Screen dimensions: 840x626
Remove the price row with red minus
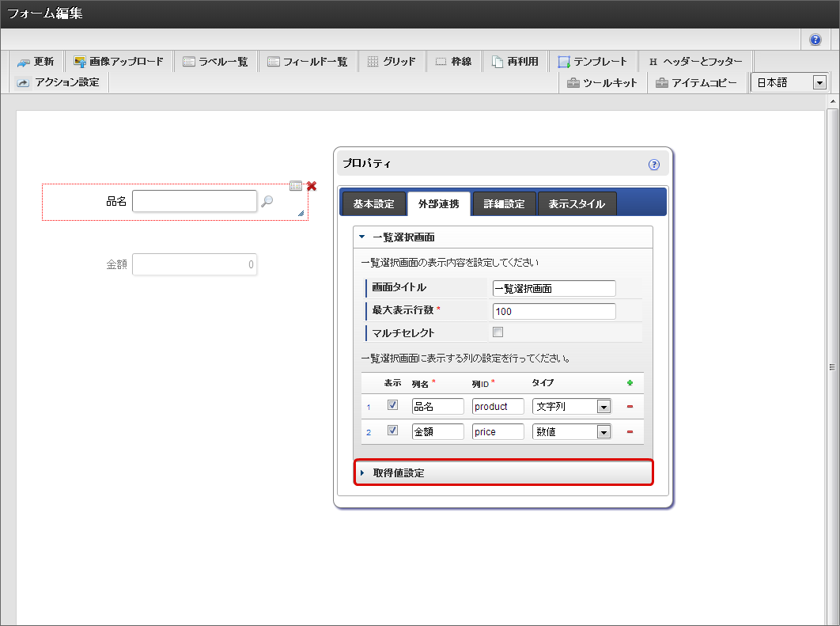coord(630,432)
